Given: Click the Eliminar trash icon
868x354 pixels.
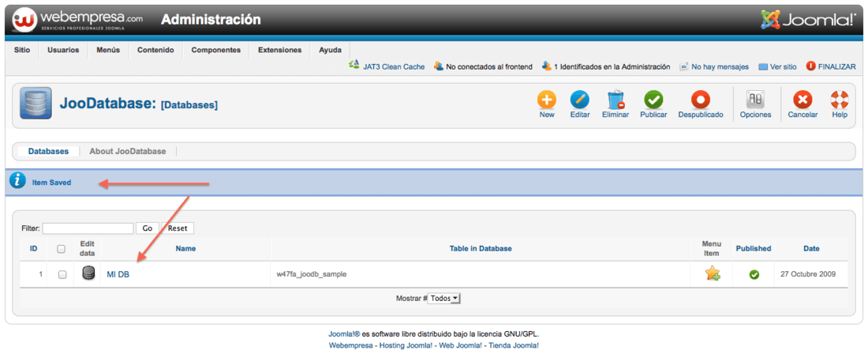Looking at the screenshot, I should (615, 100).
